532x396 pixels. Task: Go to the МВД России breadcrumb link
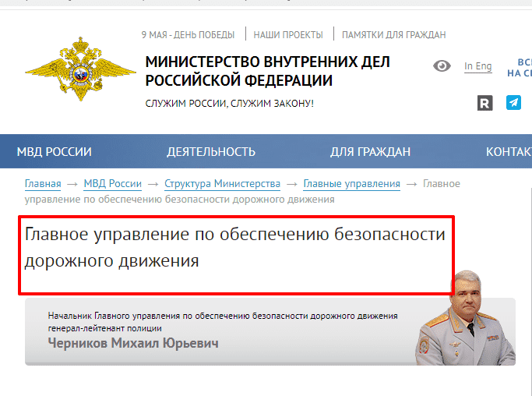[x=113, y=184]
